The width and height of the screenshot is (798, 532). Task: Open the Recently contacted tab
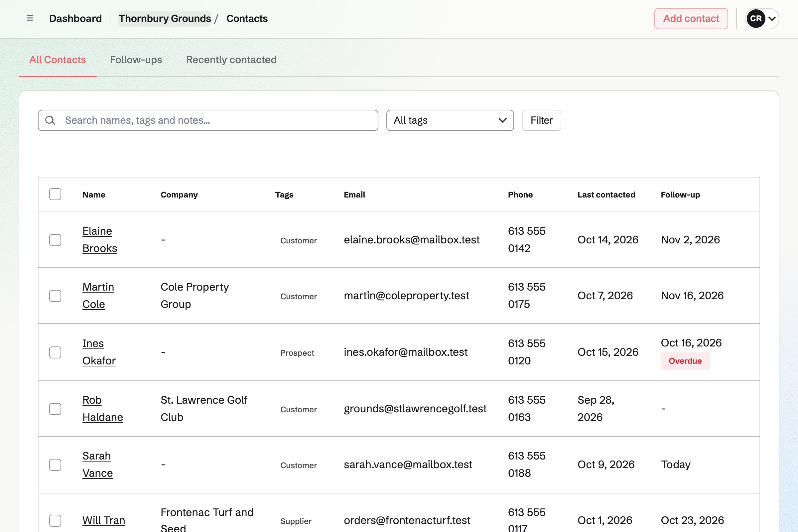point(231,60)
